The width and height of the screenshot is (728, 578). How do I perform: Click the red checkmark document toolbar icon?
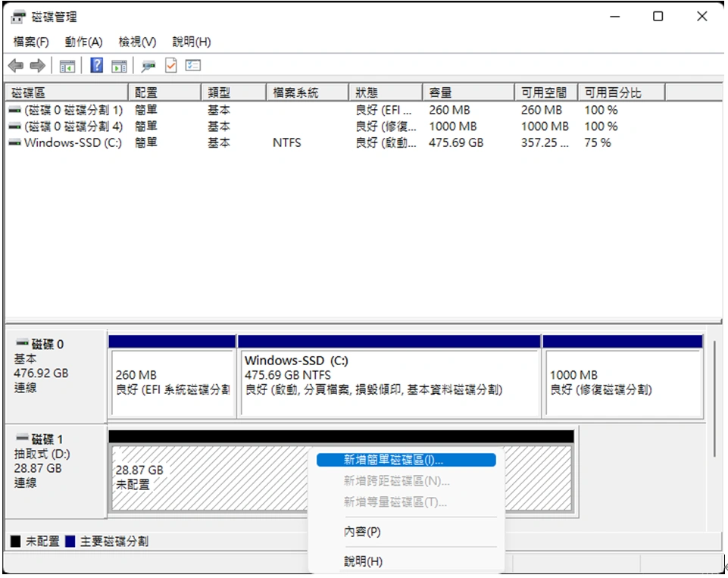click(170, 66)
